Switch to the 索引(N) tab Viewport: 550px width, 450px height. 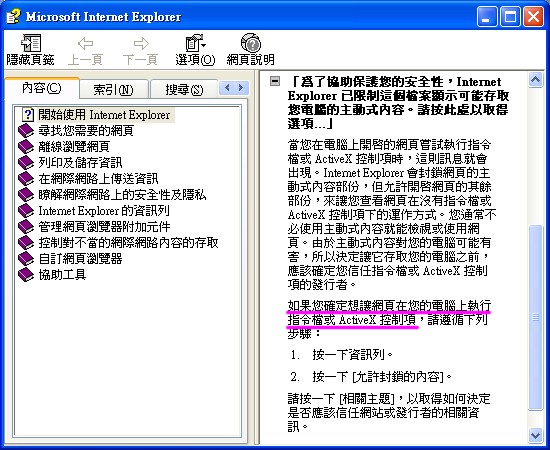pos(113,90)
